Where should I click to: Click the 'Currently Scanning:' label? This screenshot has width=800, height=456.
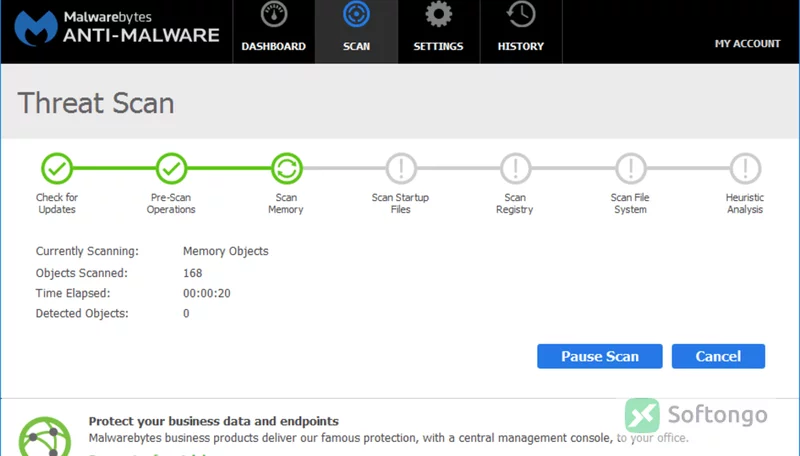pos(87,251)
